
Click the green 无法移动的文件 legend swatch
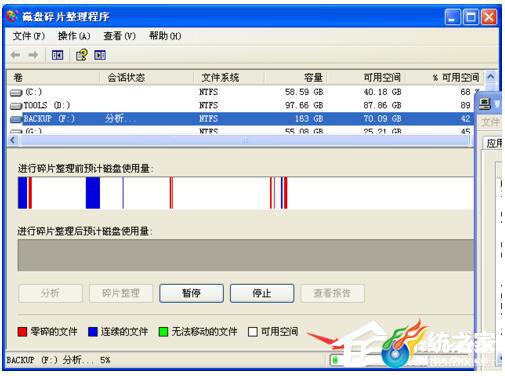coord(163,332)
